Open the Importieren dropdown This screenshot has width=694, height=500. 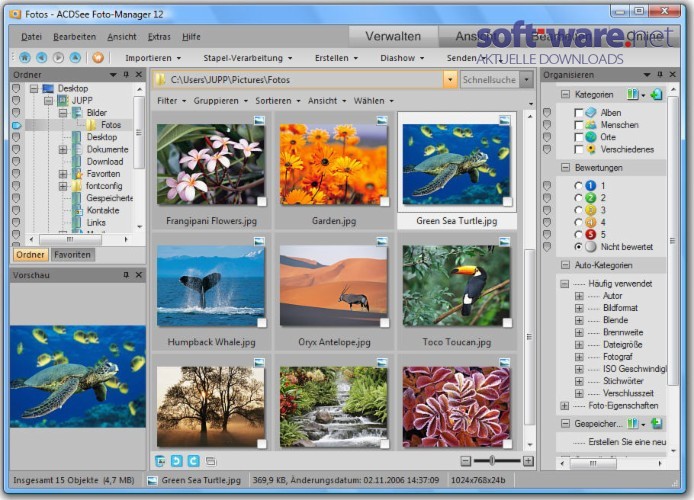[x=153, y=58]
